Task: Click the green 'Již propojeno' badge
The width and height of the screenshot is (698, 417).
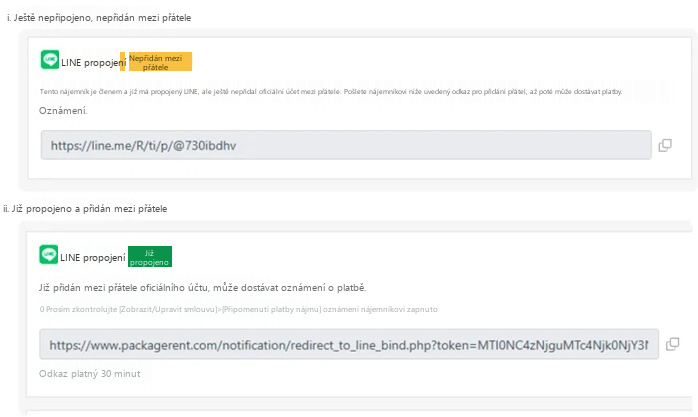Action: [150, 257]
